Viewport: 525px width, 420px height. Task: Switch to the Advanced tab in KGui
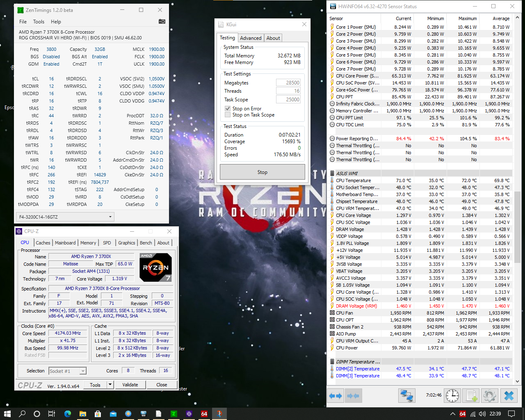251,38
